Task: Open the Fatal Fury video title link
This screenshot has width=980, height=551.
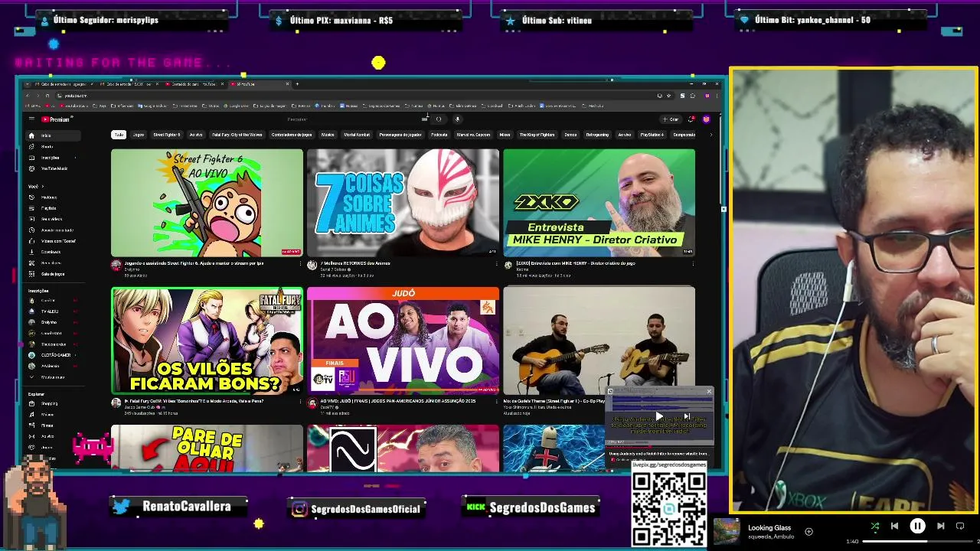Action: pos(193,401)
